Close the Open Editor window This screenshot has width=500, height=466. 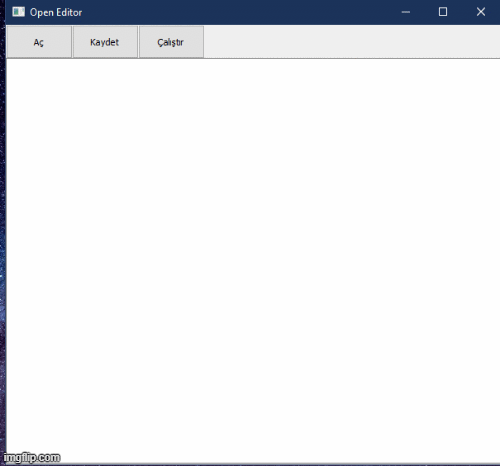[481, 12]
